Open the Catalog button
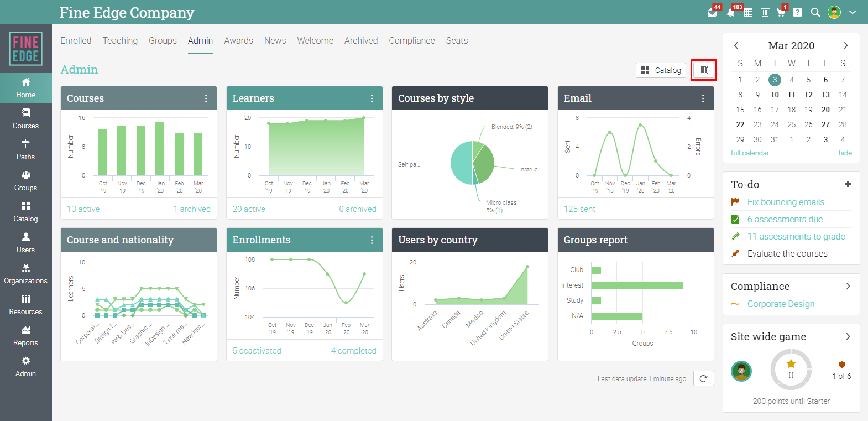Screen dimensions: 868x421 [661, 70]
